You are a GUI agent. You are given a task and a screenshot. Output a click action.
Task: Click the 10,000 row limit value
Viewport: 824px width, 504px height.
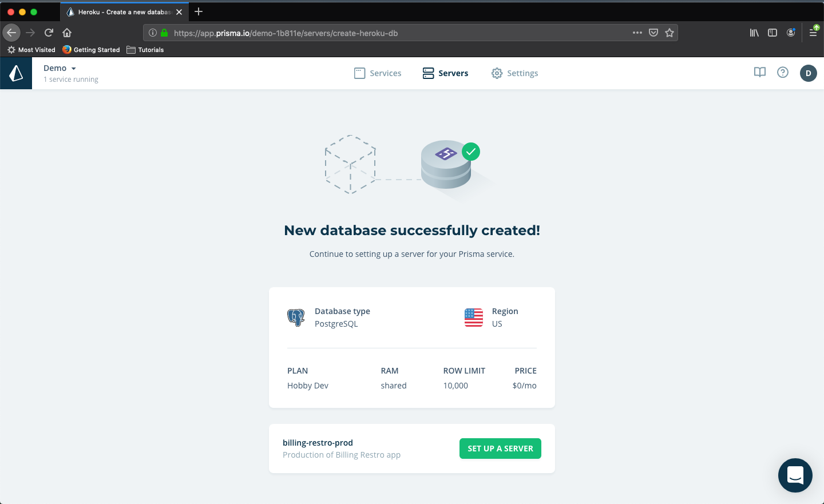(x=455, y=386)
